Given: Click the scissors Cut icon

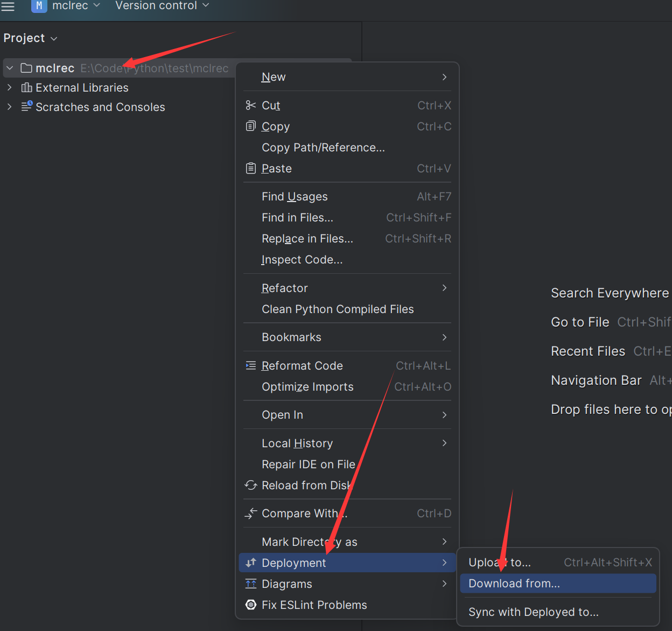Looking at the screenshot, I should tap(251, 105).
